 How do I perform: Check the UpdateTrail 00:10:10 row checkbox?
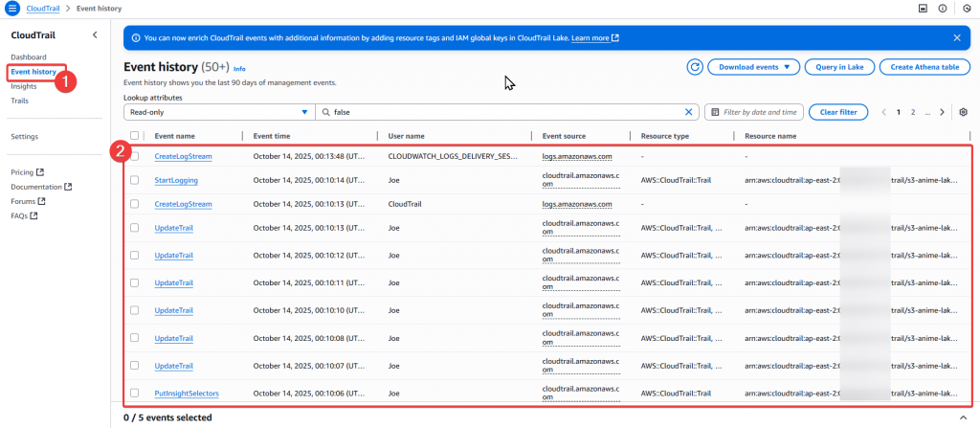(134, 310)
